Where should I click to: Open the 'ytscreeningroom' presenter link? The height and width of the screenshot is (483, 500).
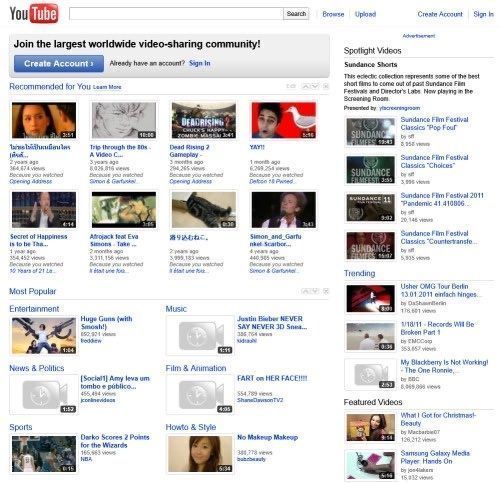(x=399, y=108)
